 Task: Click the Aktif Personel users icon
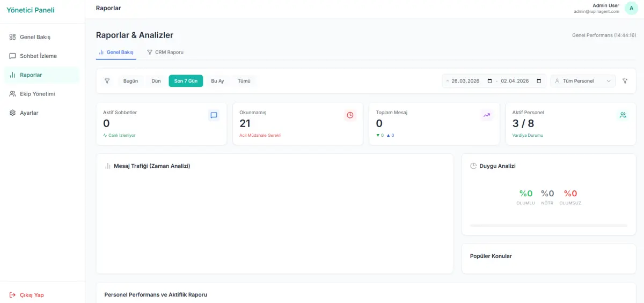coord(623,115)
